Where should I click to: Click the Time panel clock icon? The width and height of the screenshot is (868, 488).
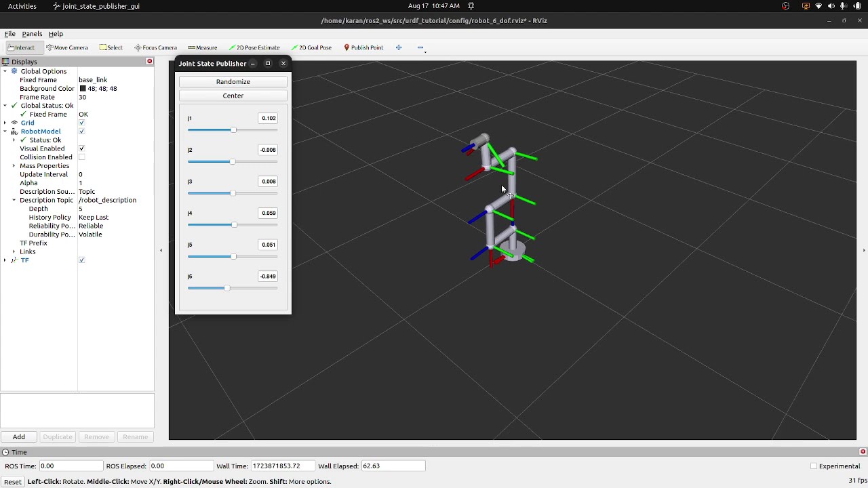point(5,452)
